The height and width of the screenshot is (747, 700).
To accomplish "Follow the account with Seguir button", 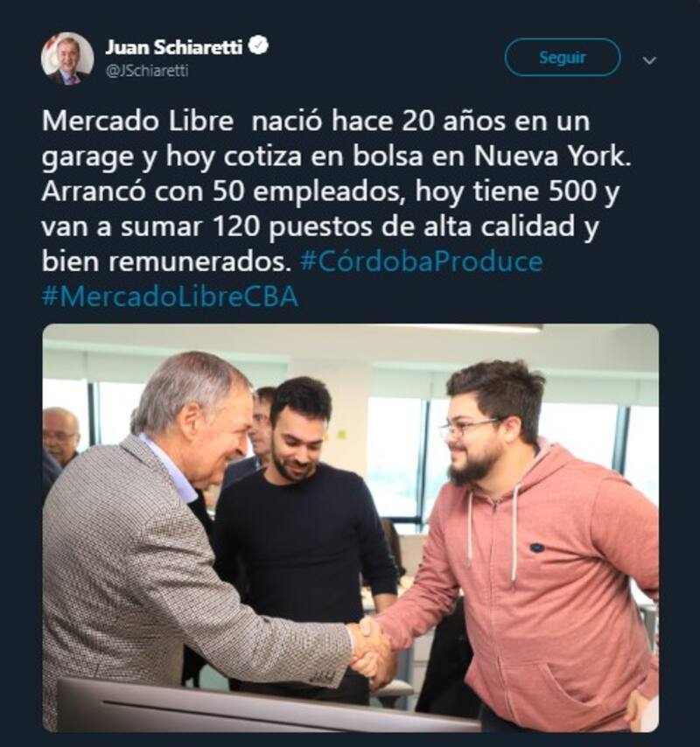I will tap(563, 58).
